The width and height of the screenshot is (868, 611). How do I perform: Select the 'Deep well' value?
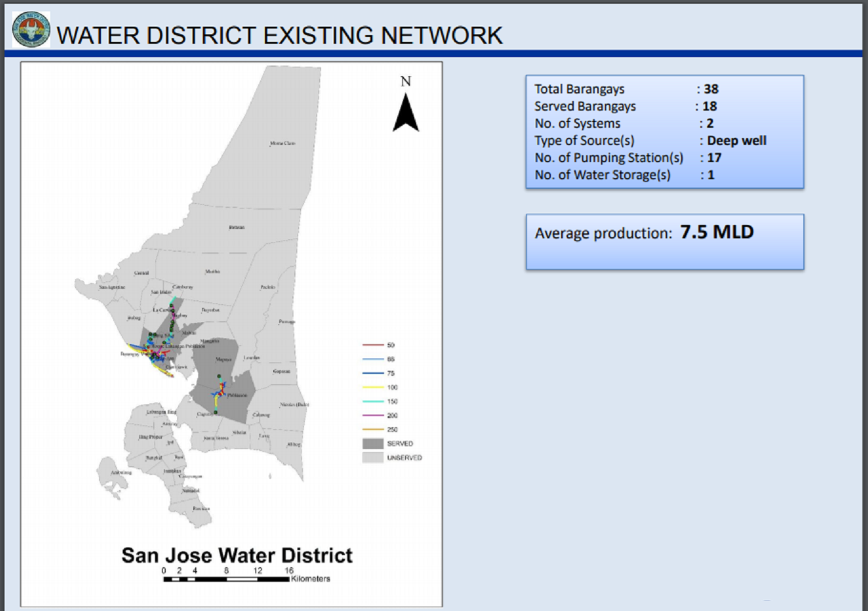click(x=736, y=141)
